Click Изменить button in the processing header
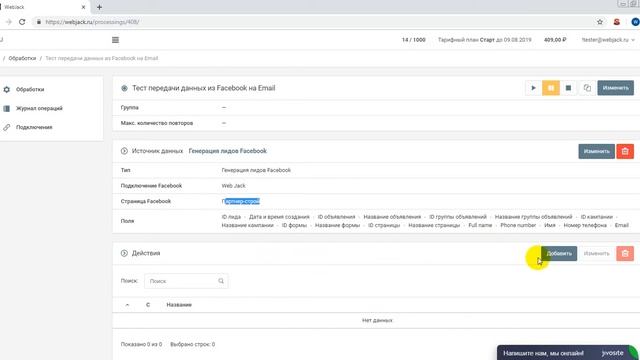Screen dimensions: 640x360 click(616, 88)
